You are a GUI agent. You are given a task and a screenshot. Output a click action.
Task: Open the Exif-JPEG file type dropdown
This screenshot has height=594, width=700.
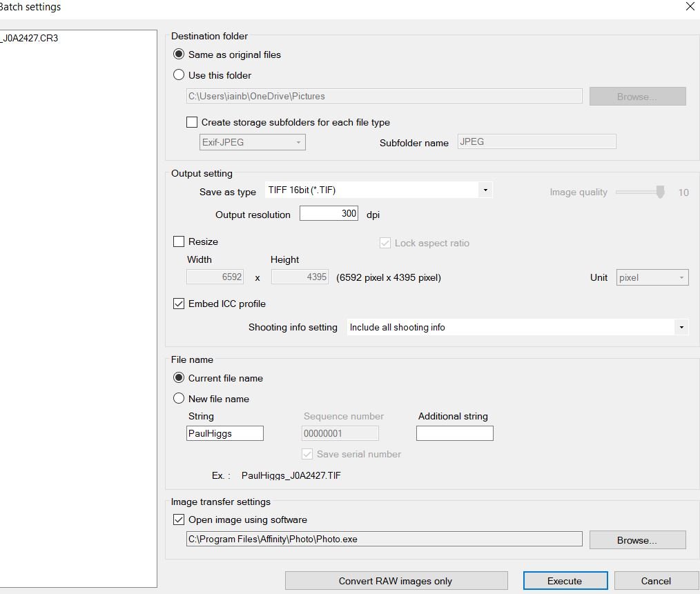(x=252, y=142)
